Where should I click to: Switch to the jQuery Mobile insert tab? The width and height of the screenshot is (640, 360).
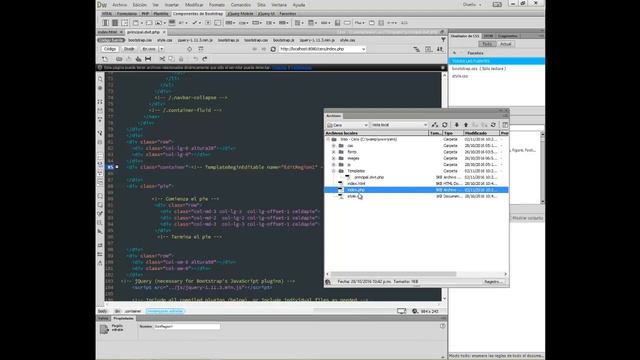pos(240,14)
